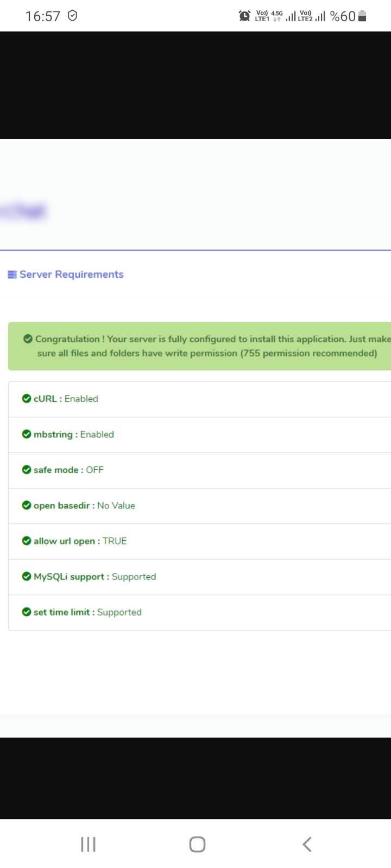This screenshot has height=868, width=391.
Task: Tap the Android back arrow
Action: [x=307, y=844]
